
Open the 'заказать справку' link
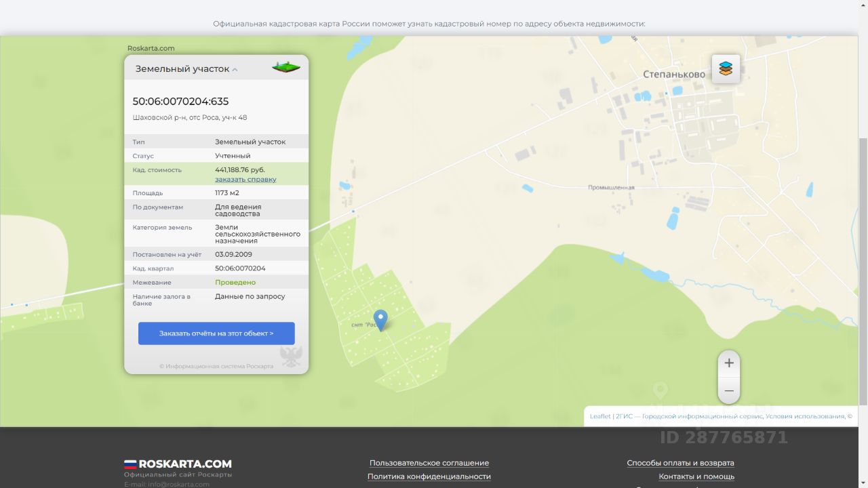click(x=245, y=180)
